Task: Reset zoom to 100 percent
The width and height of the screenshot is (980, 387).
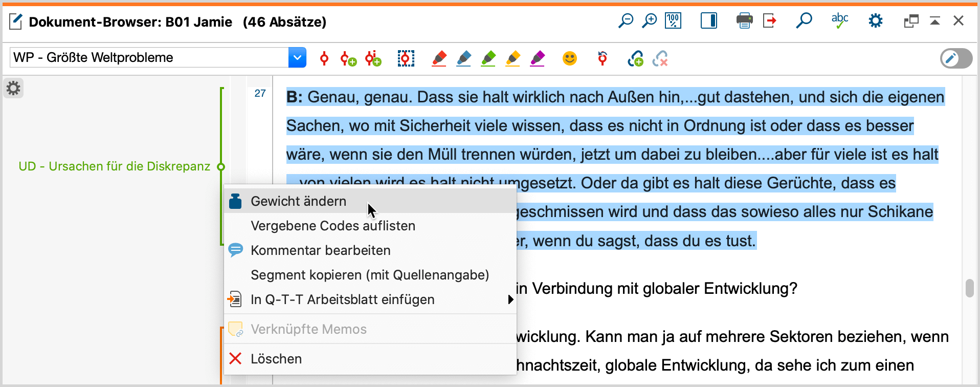Action: point(673,21)
